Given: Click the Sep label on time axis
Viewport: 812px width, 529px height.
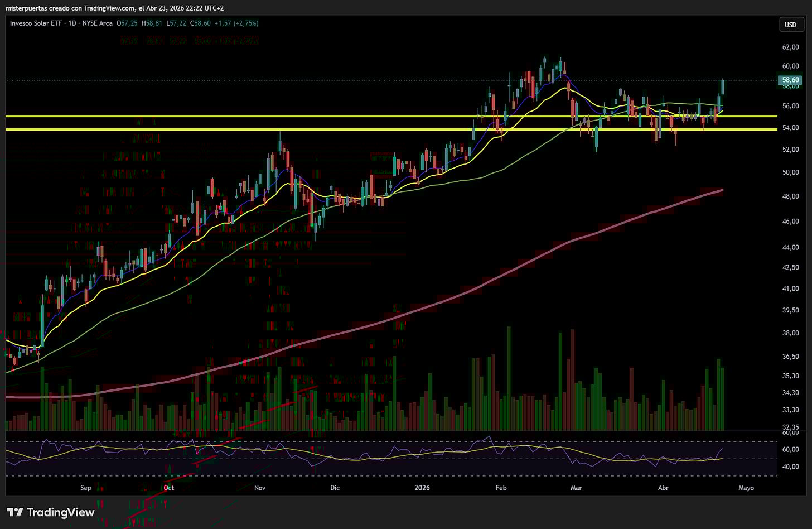Looking at the screenshot, I should coord(85,488).
